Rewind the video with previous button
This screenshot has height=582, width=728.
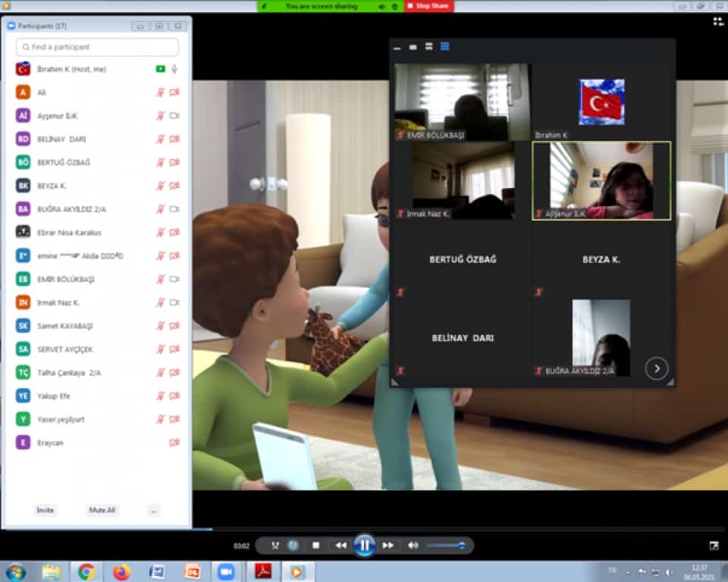coord(341,546)
